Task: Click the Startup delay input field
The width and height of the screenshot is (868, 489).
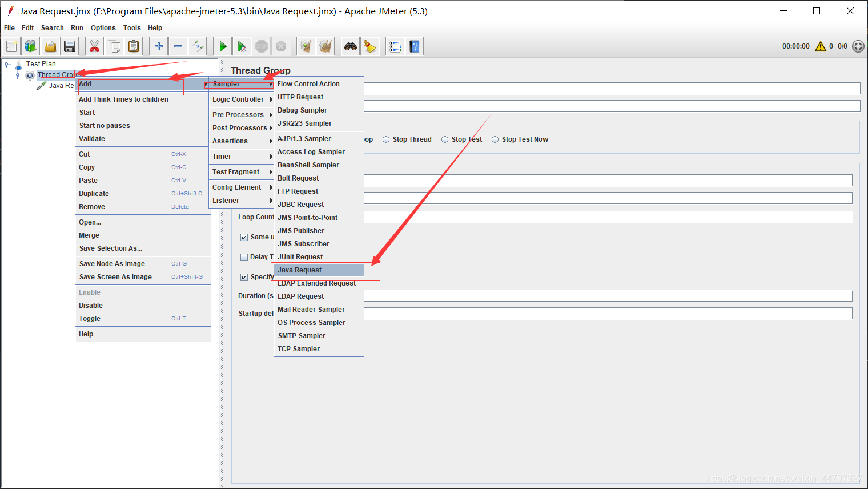Action: tap(608, 314)
